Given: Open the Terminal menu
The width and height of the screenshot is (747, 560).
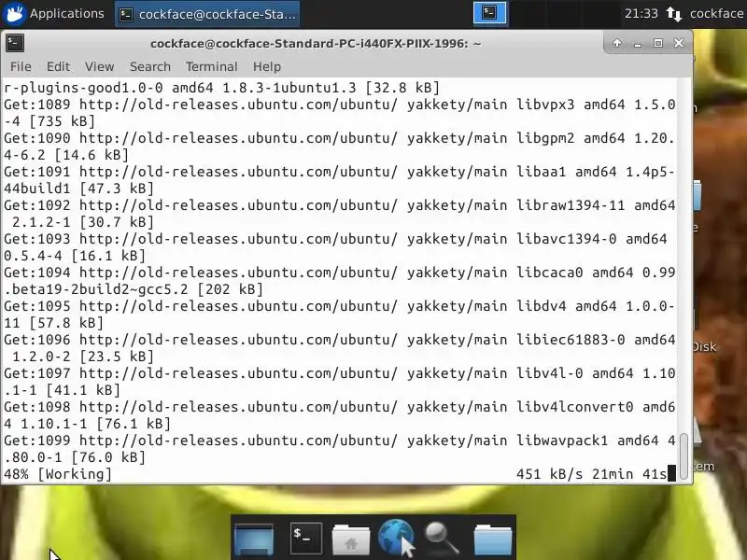Looking at the screenshot, I should [212, 66].
